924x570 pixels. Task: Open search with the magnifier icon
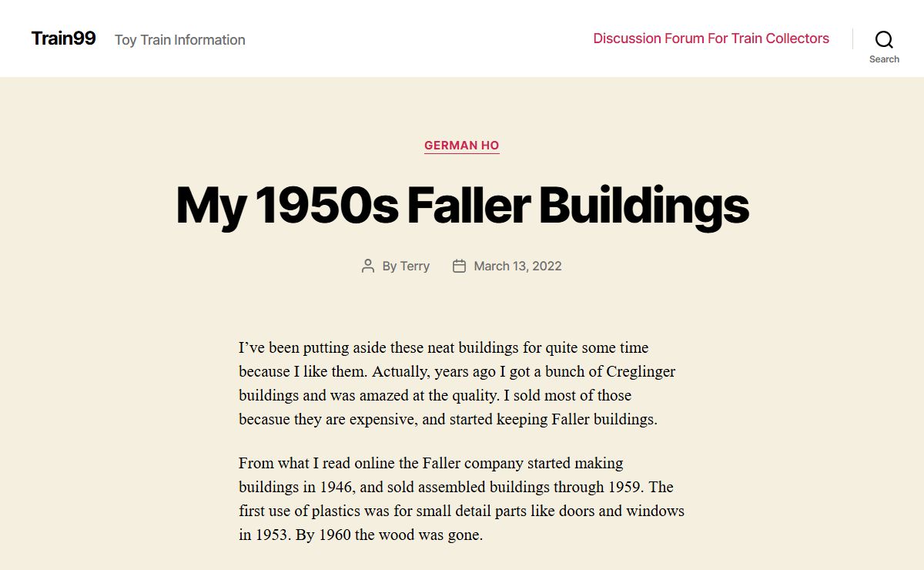pyautogui.click(x=884, y=39)
